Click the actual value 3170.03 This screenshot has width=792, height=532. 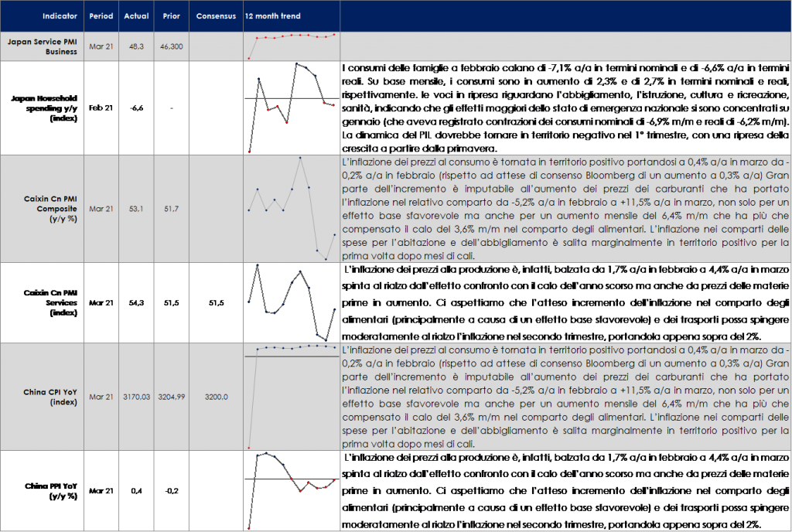pyautogui.click(x=136, y=397)
